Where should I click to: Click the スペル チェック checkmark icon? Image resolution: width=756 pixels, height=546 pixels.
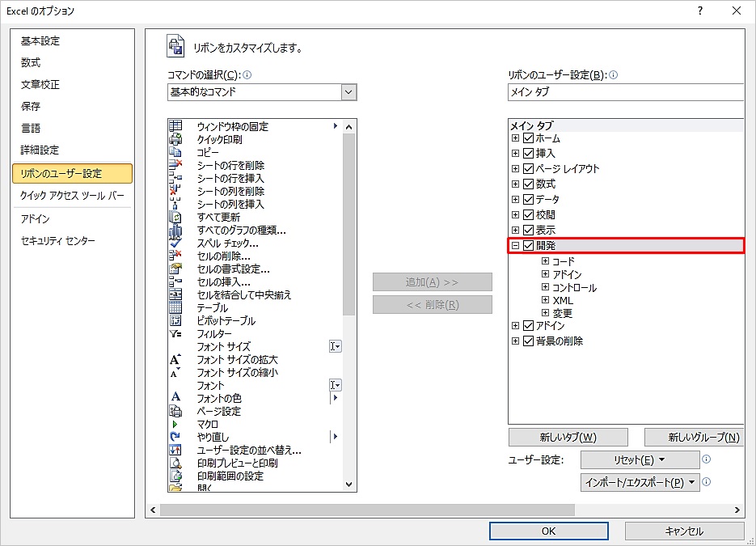pyautogui.click(x=175, y=243)
